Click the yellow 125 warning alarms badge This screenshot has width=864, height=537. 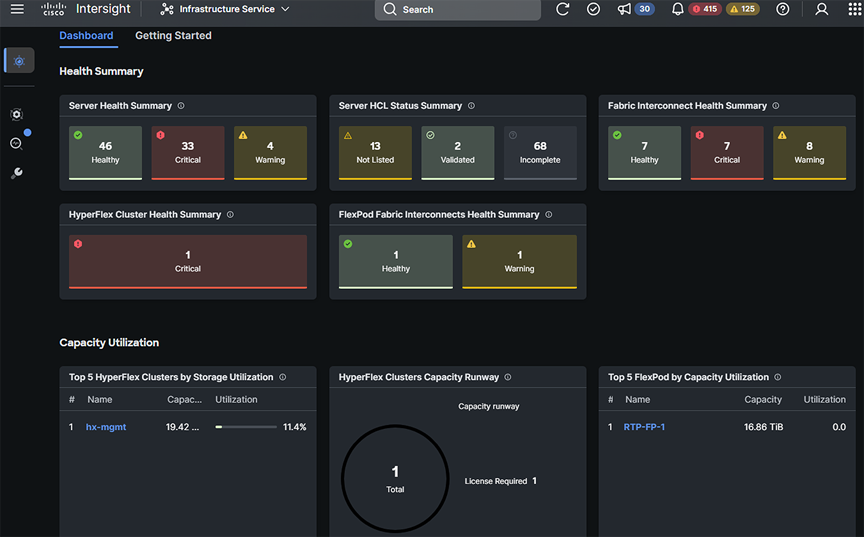point(742,9)
